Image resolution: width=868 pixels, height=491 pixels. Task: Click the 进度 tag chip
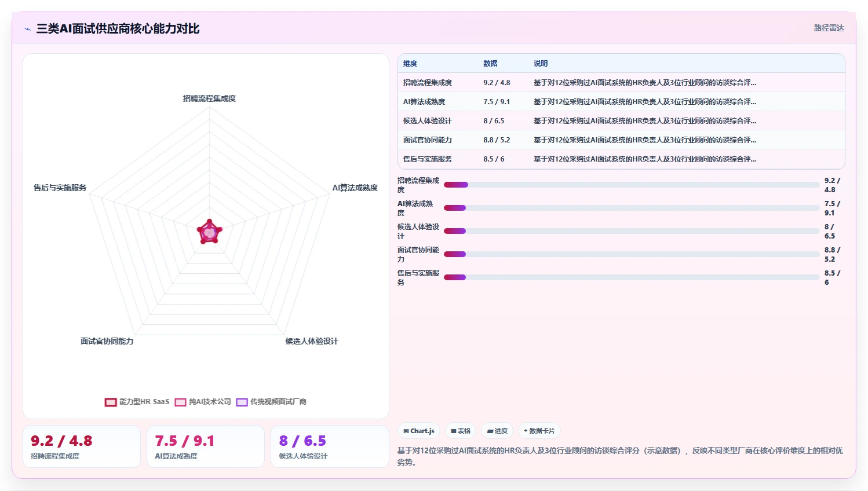(497, 431)
